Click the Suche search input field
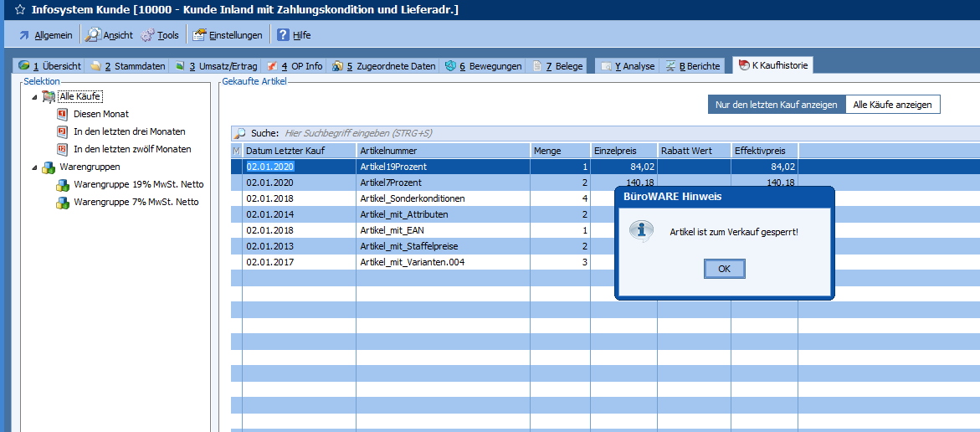Image resolution: width=980 pixels, height=432 pixels. coord(586,133)
